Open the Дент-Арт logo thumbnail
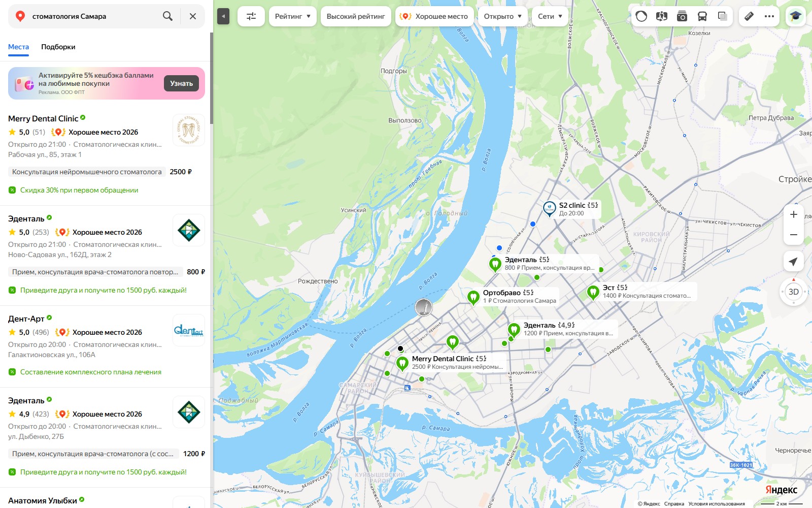This screenshot has height=508, width=812. coord(189,330)
